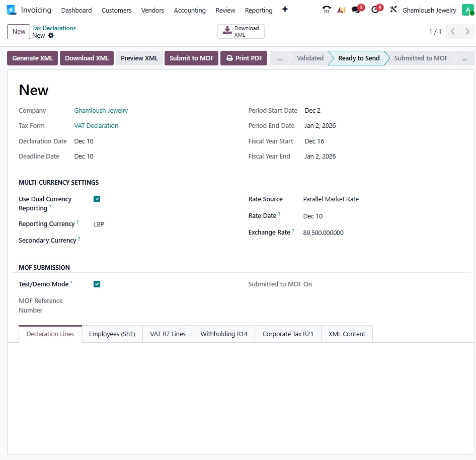Disable the Test/Demo Mode checkbox
This screenshot has width=476, height=460.
click(97, 284)
